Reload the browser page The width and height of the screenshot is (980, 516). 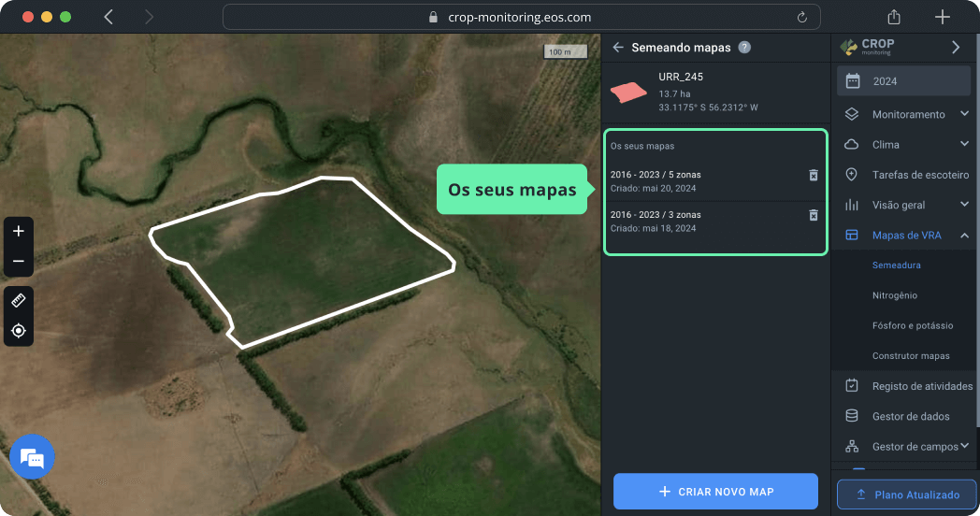(x=801, y=17)
